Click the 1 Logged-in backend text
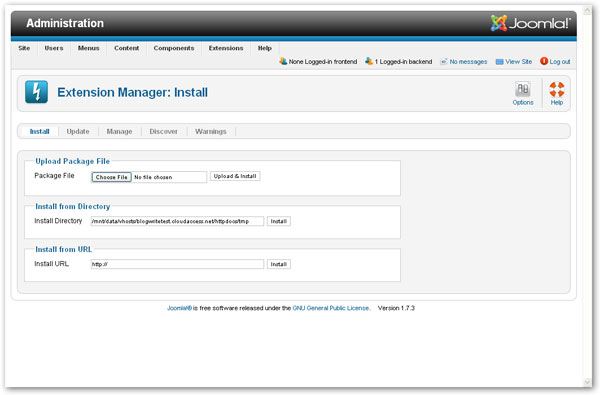The width and height of the screenshot is (600, 395). click(403, 62)
